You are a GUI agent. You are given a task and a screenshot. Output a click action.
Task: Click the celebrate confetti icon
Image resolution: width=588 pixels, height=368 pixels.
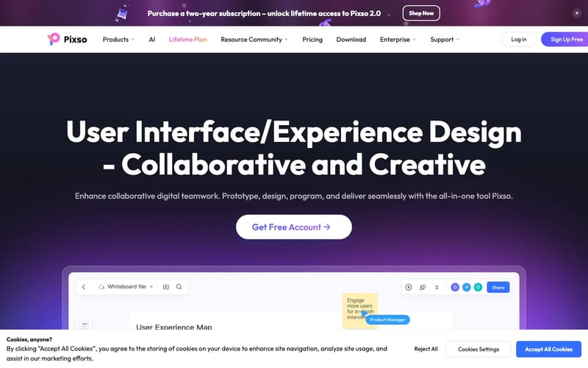423,287
